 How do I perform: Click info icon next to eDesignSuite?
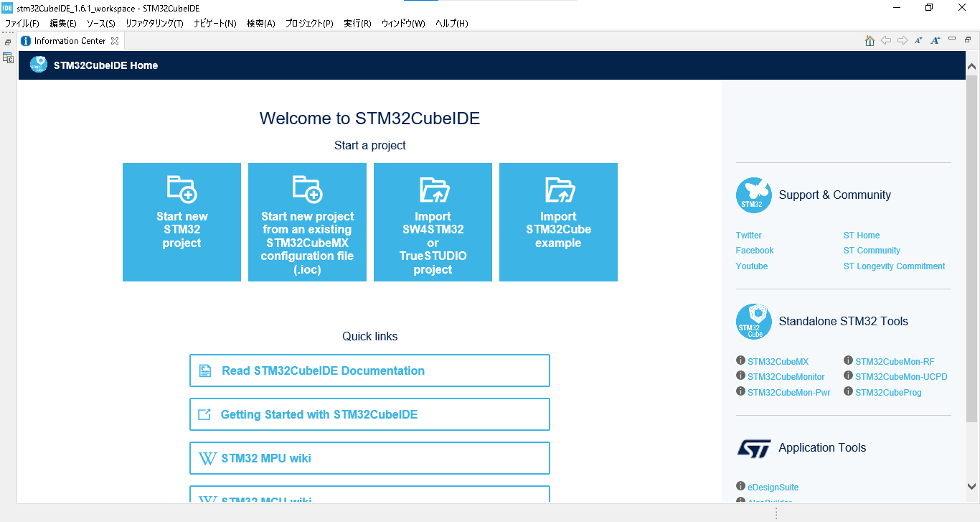(x=741, y=486)
